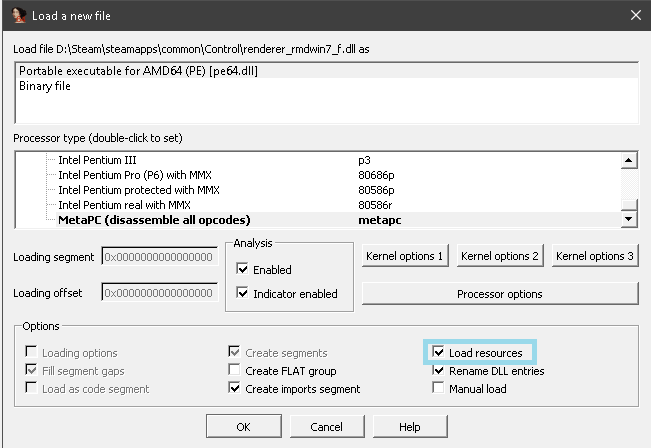Open Kernel options 1

405,256
